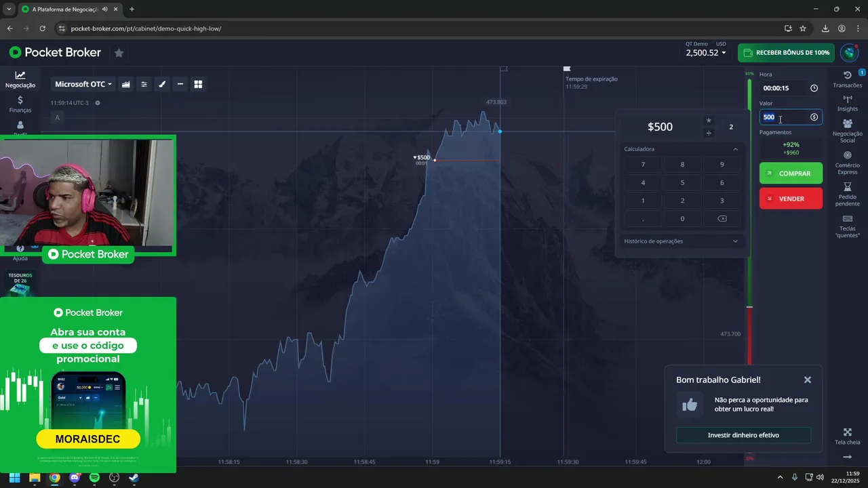Click RECEBER BÔNUS DE 100% button
The width and height of the screenshot is (868, 488).
pyautogui.click(x=786, y=53)
